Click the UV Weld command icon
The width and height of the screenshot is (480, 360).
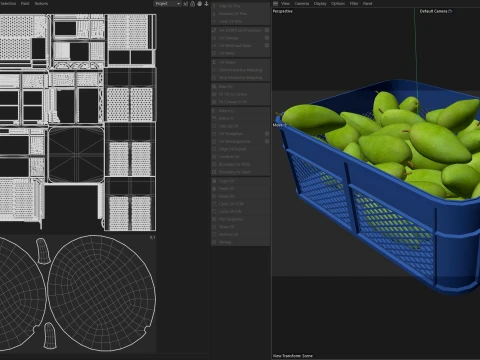pos(214,53)
